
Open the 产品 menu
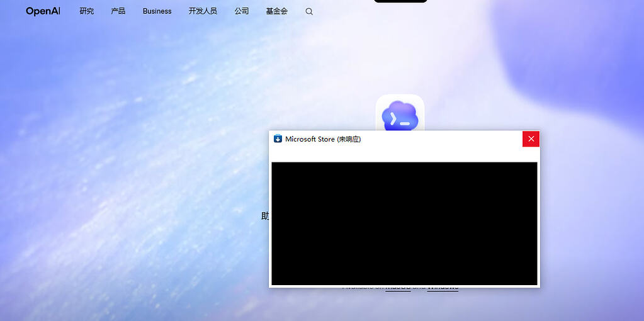118,11
